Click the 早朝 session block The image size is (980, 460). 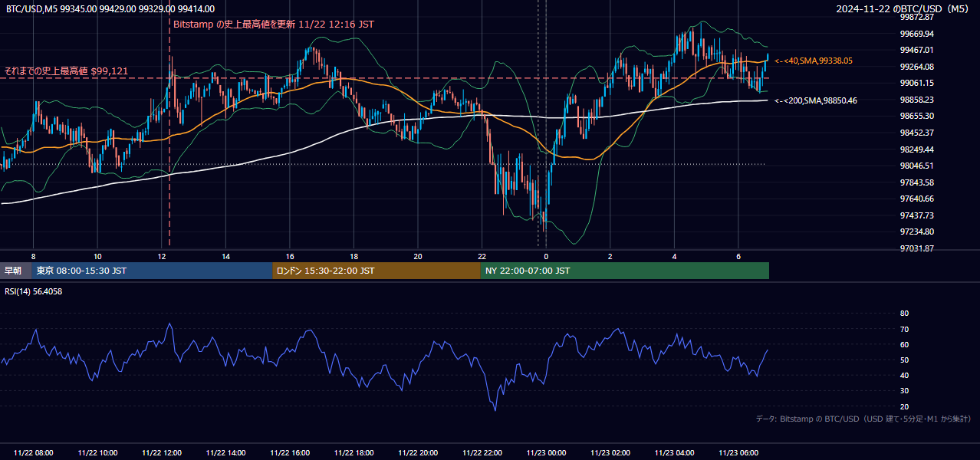[15, 271]
